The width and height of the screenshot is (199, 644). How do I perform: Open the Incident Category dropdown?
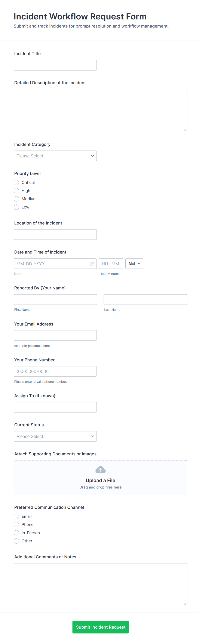(55, 156)
